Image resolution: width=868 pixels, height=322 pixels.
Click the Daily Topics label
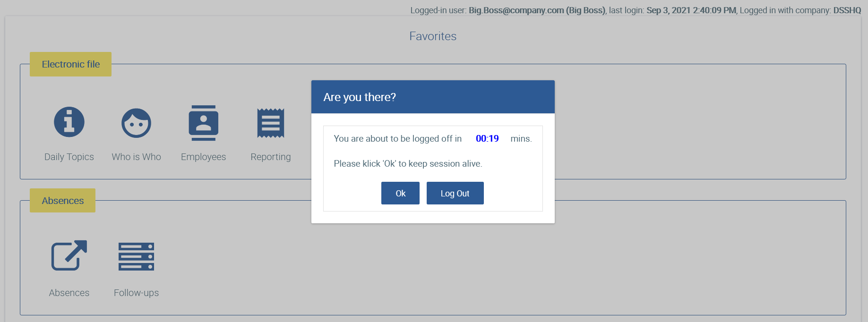69,157
